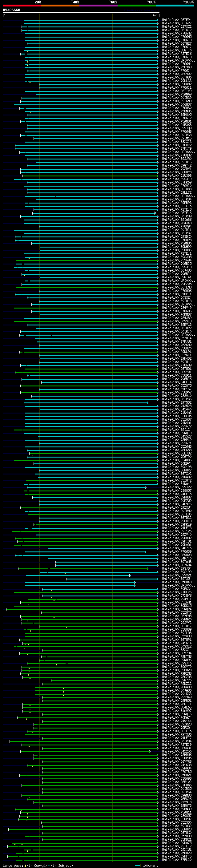197x868 pixels.
Task: Open the UniRef100_Q38911 entry
Action: coord(176,375)
